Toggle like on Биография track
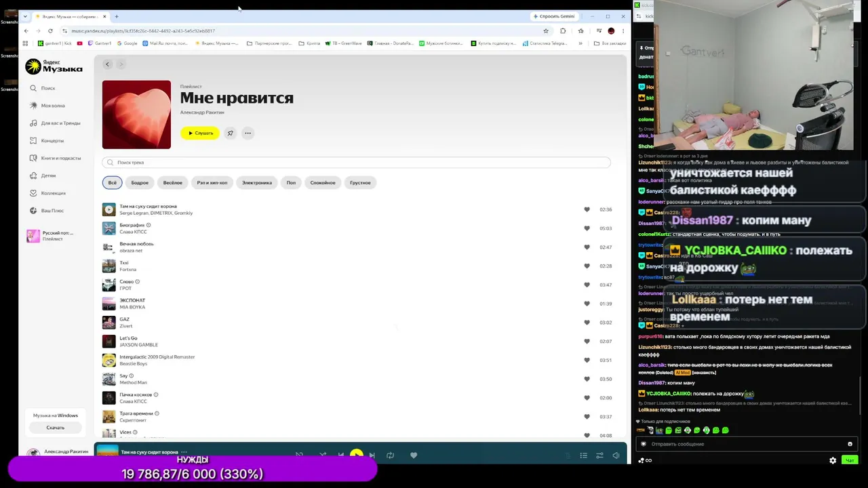868x488 pixels. point(587,228)
